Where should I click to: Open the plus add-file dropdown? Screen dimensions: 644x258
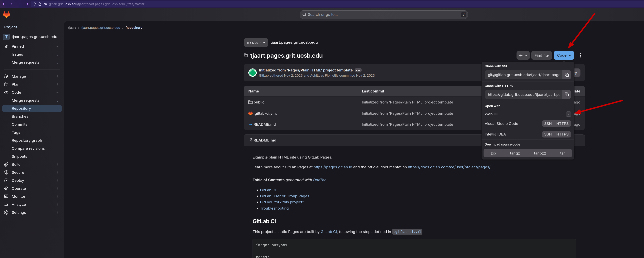523,55
